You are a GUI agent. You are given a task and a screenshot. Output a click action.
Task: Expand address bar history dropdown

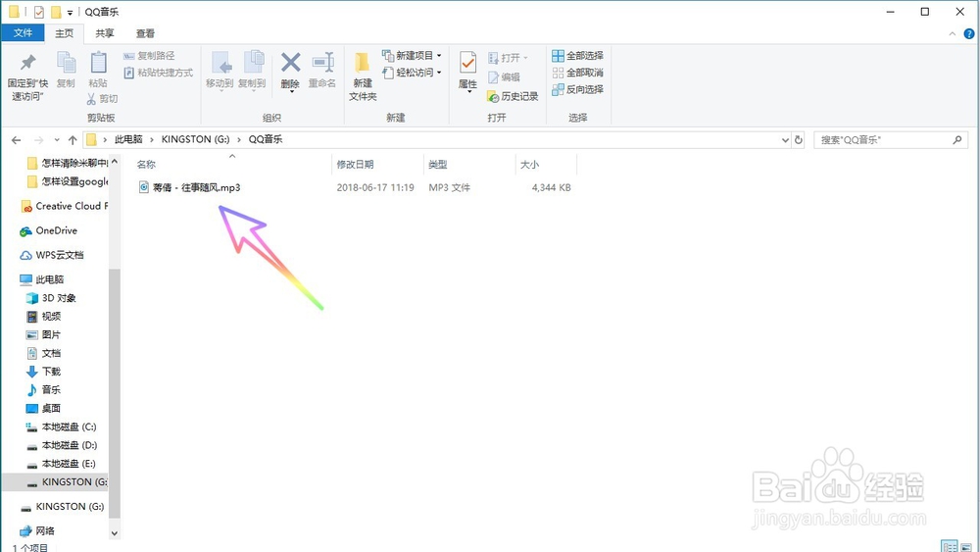pos(786,140)
